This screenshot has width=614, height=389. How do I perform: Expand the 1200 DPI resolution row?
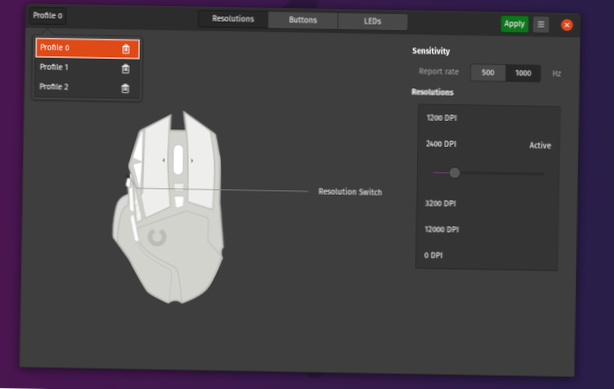pos(488,118)
